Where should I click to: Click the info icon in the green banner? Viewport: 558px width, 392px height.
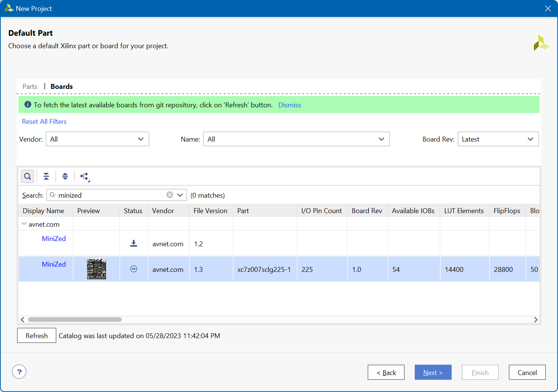(28, 104)
